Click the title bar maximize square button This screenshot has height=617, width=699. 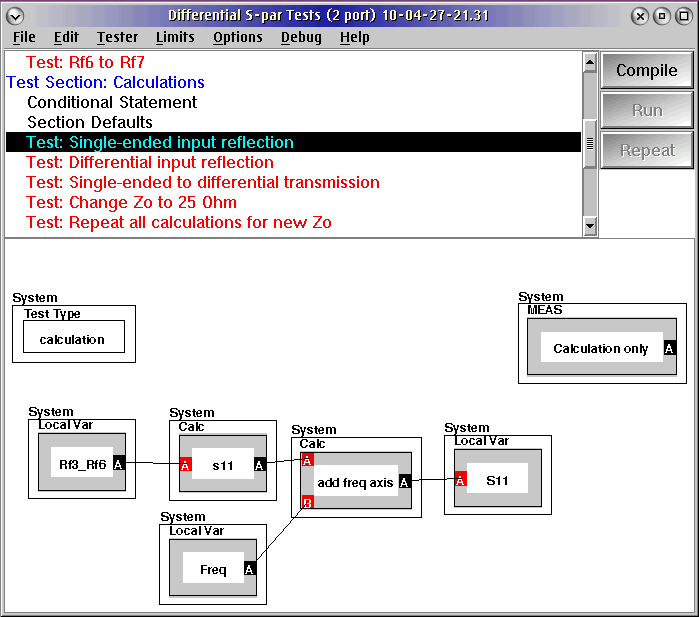tap(683, 16)
